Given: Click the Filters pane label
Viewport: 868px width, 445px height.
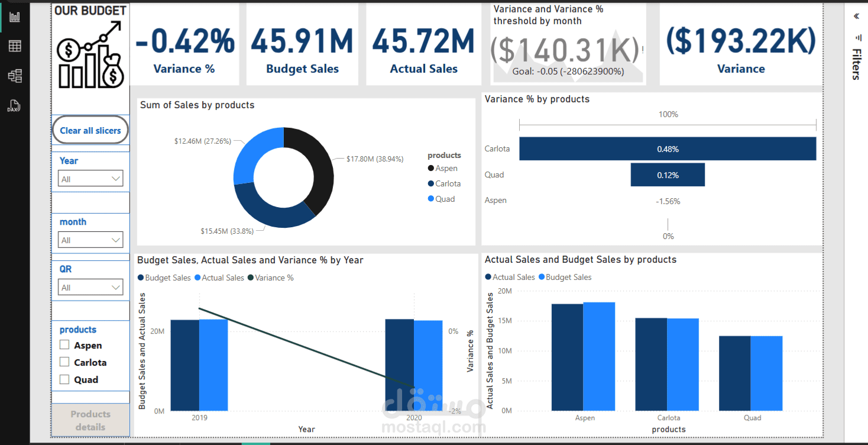Looking at the screenshot, I should [856, 64].
